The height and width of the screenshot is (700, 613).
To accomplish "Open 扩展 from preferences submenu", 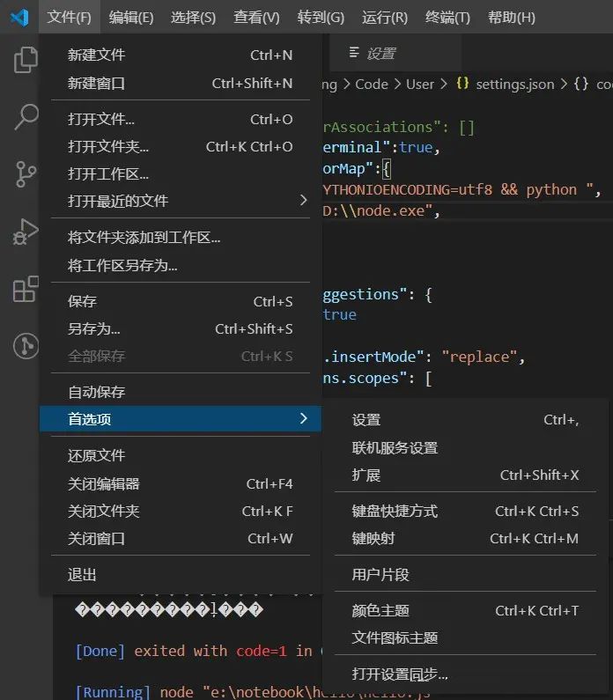I will coord(465,475).
